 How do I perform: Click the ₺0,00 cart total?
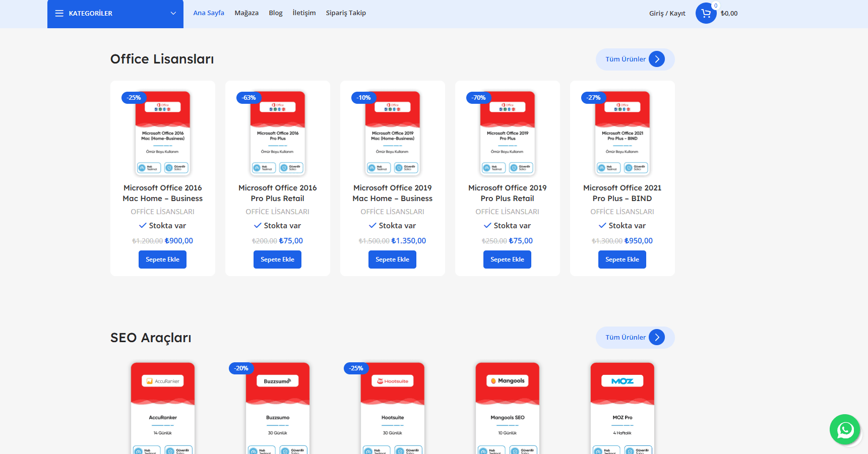click(729, 14)
